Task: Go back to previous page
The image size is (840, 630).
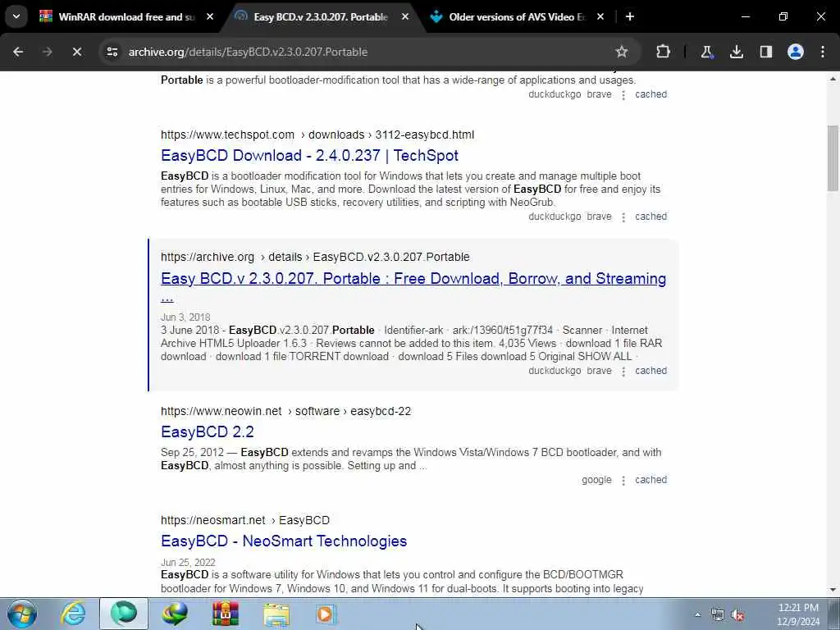Action: coord(18,52)
